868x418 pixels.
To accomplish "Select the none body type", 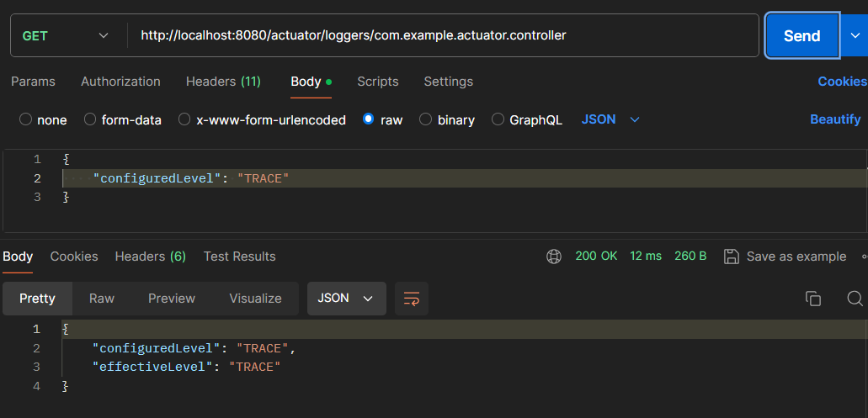I will pyautogui.click(x=25, y=119).
